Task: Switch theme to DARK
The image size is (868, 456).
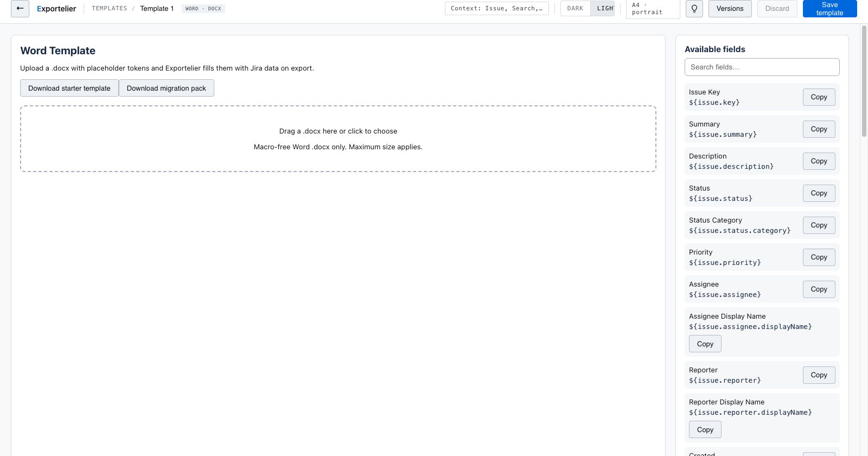Action: (575, 9)
